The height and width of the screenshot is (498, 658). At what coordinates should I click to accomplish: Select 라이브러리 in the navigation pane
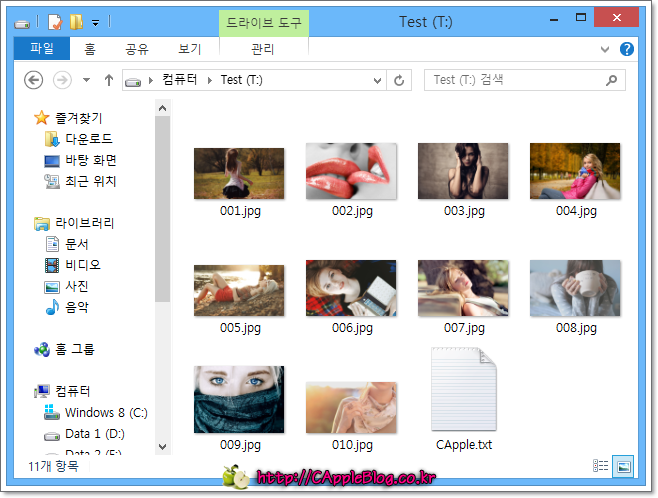click(85, 223)
